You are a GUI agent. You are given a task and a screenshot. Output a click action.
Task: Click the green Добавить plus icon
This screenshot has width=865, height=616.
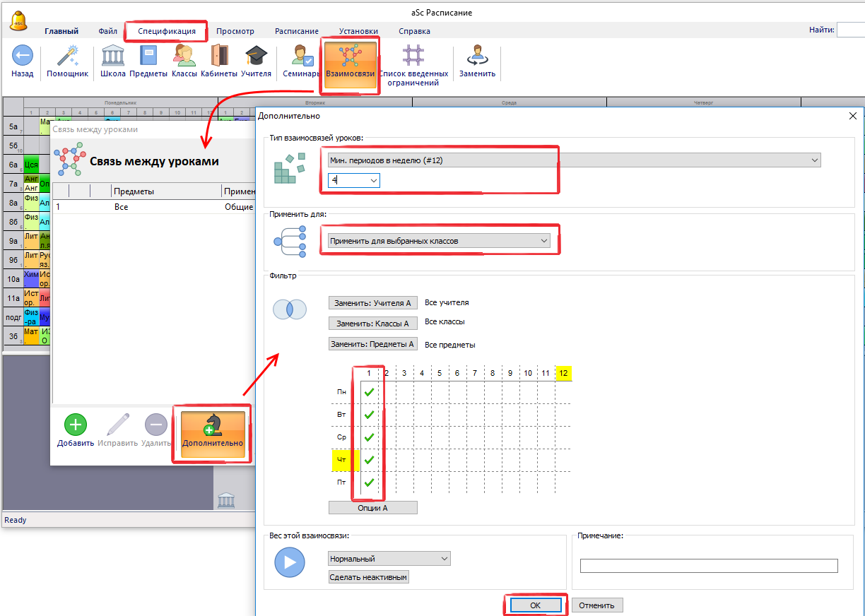pyautogui.click(x=76, y=425)
